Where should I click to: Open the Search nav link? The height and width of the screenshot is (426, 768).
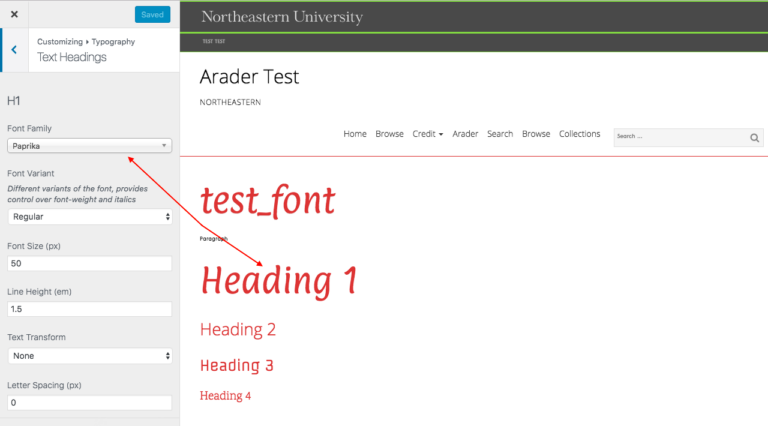500,134
